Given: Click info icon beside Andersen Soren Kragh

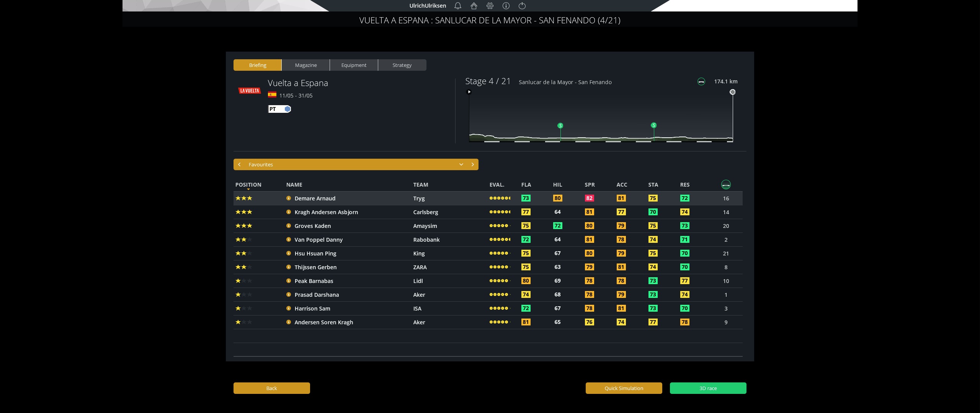Looking at the screenshot, I should click(x=289, y=322).
